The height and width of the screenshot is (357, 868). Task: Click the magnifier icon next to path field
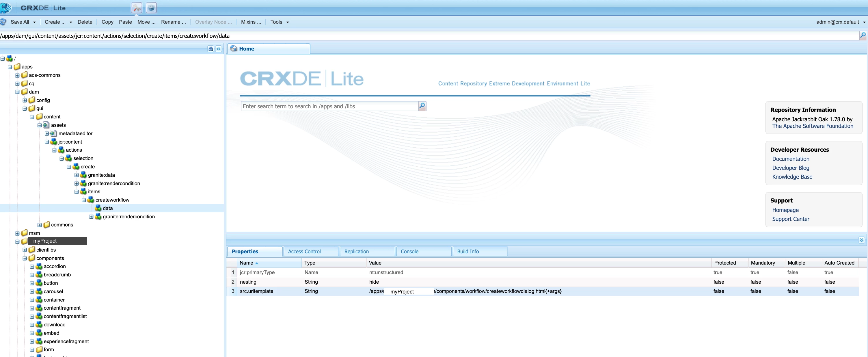[x=863, y=36]
